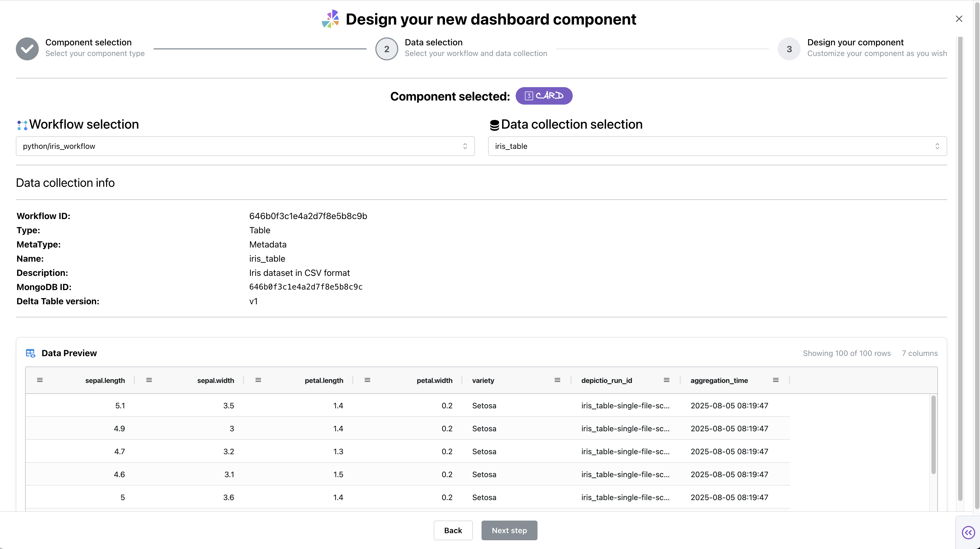Select the Data selection step 2
Viewport: 980px width, 549px height.
387,49
